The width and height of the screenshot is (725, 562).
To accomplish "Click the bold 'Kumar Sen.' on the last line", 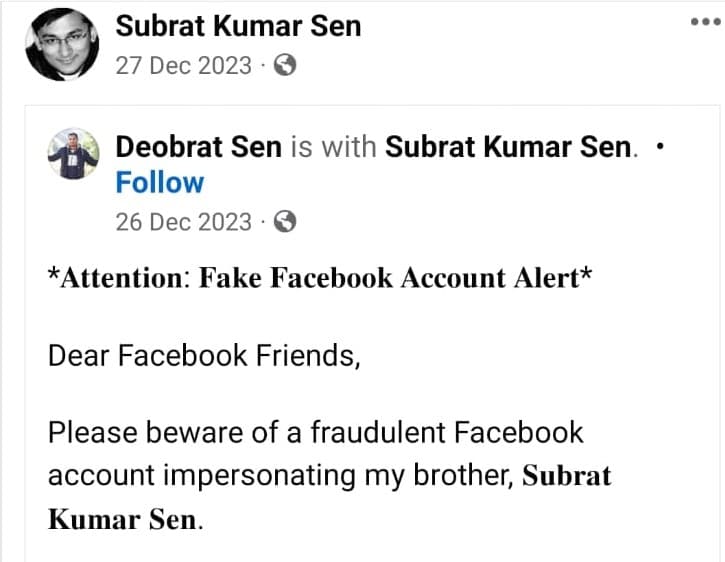I will (125, 519).
